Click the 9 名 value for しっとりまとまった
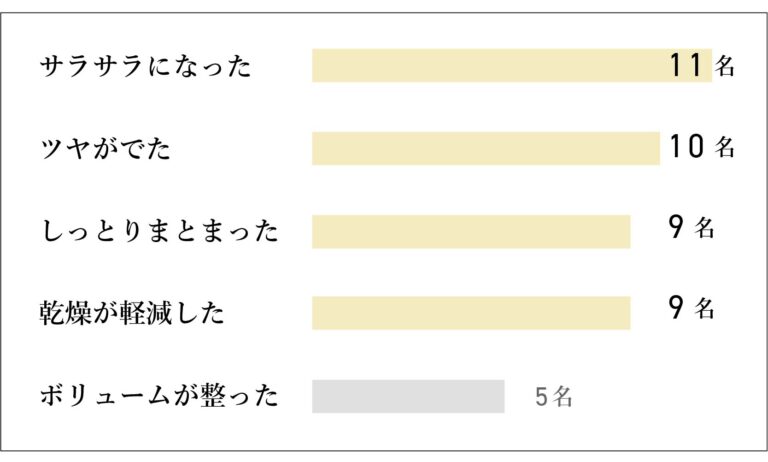The width and height of the screenshot is (768, 462). tap(691, 227)
